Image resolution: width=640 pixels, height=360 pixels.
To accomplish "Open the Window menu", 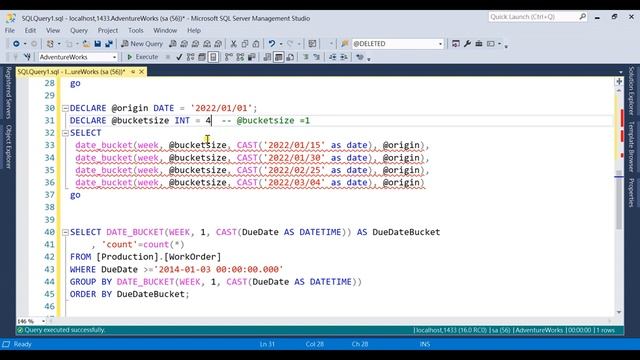I will pos(165,31).
